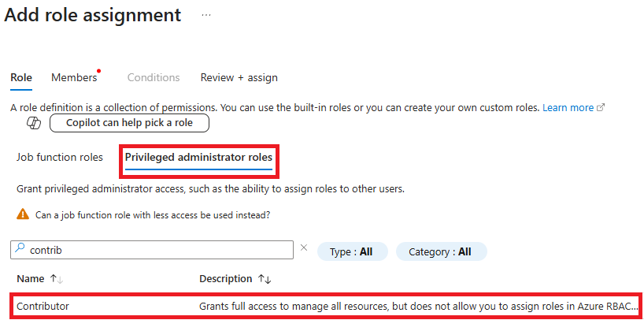This screenshot has height=320, width=644.
Task: Open the ellipsis more options menu
Action: point(206,15)
